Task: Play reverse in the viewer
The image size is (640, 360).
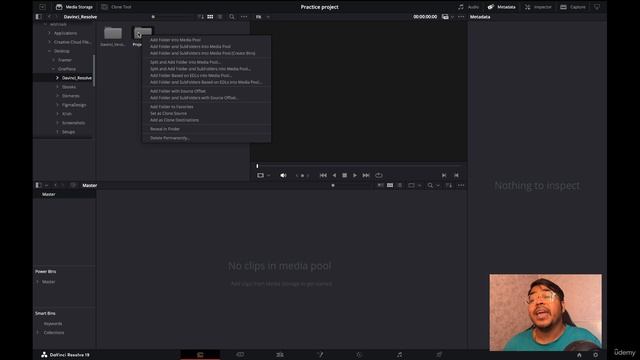Action: pyautogui.click(x=334, y=175)
